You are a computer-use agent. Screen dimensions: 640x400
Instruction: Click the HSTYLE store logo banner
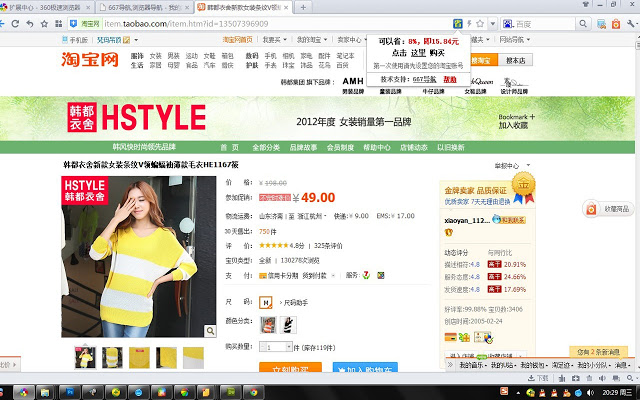(x=137, y=117)
